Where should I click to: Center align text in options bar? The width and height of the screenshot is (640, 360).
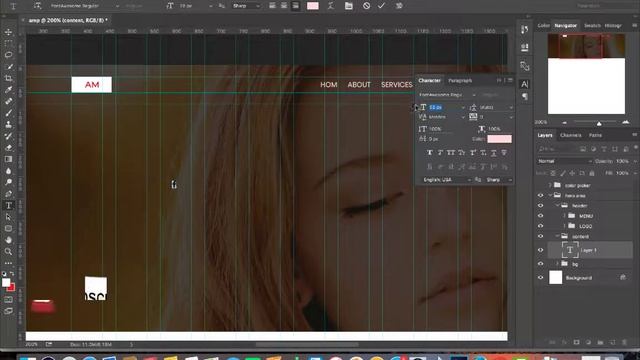click(x=284, y=6)
